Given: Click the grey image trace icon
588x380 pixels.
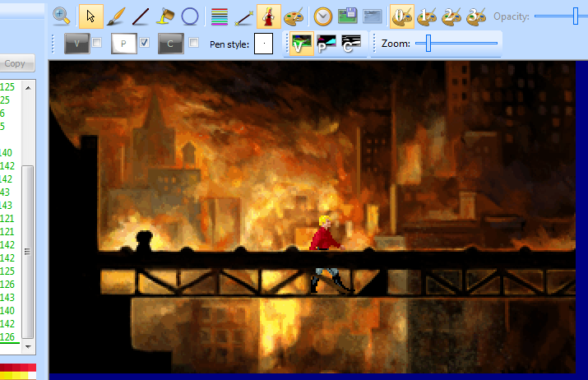Looking at the screenshot, I should point(373,17).
